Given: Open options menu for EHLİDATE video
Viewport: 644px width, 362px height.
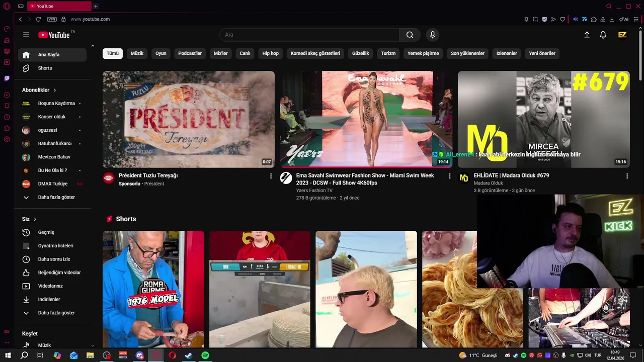Looking at the screenshot, I should [627, 176].
